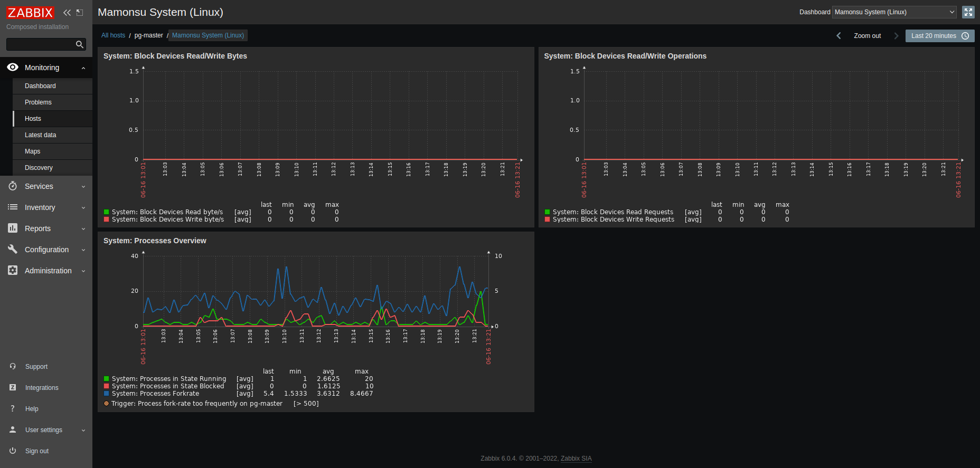Click the search magnifier icon

point(80,44)
